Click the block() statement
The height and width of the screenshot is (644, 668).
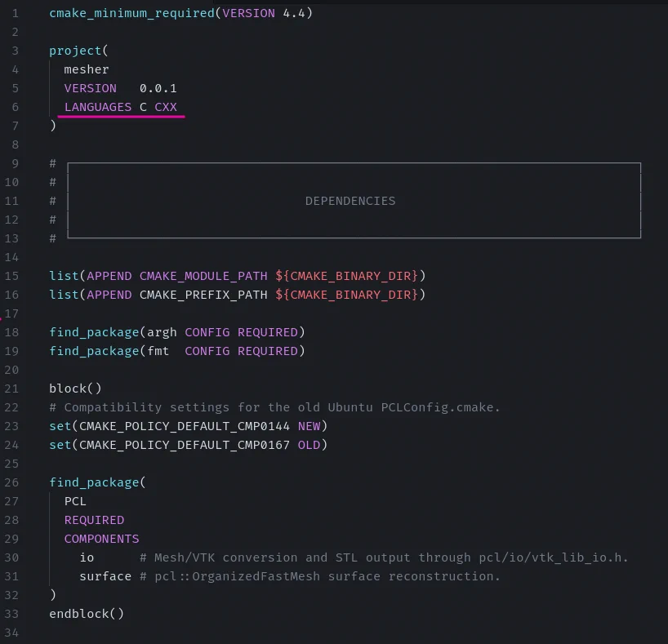[75, 389]
